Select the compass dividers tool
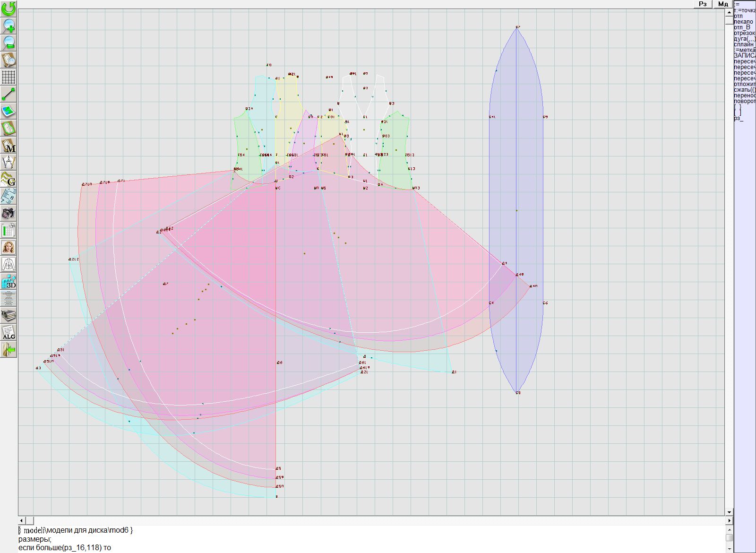756x553 pixels. [9, 162]
